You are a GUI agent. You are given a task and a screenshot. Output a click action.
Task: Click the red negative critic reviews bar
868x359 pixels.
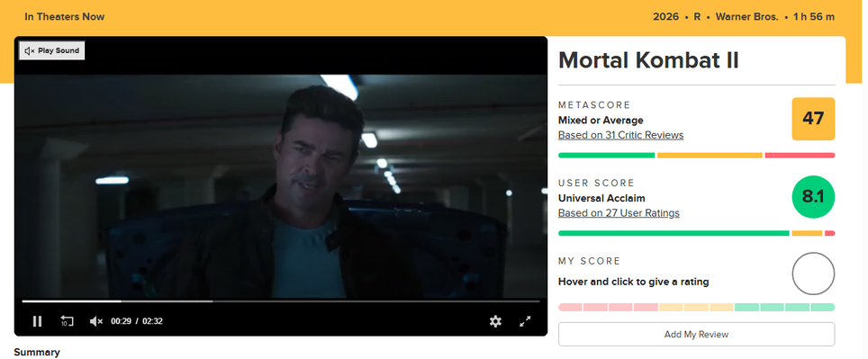(800, 156)
